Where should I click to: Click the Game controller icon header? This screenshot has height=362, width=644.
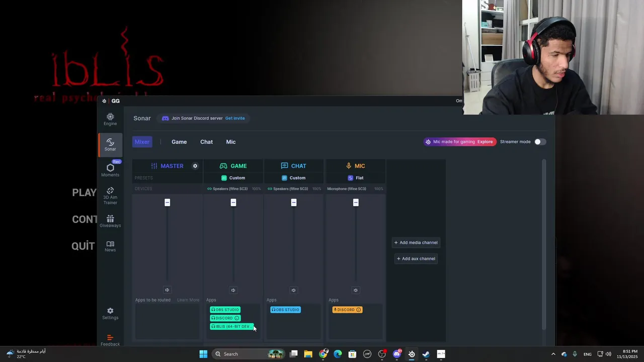click(x=223, y=166)
